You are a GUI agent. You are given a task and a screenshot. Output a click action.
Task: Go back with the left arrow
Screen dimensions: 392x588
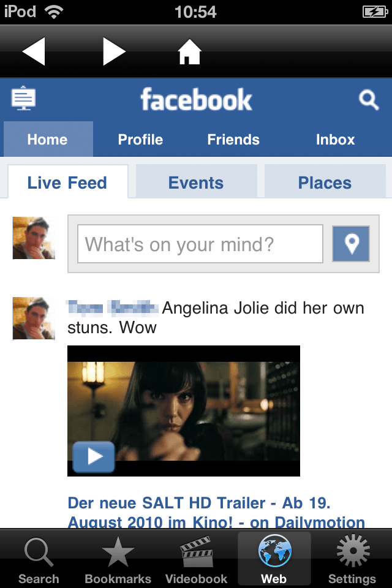[x=34, y=51]
